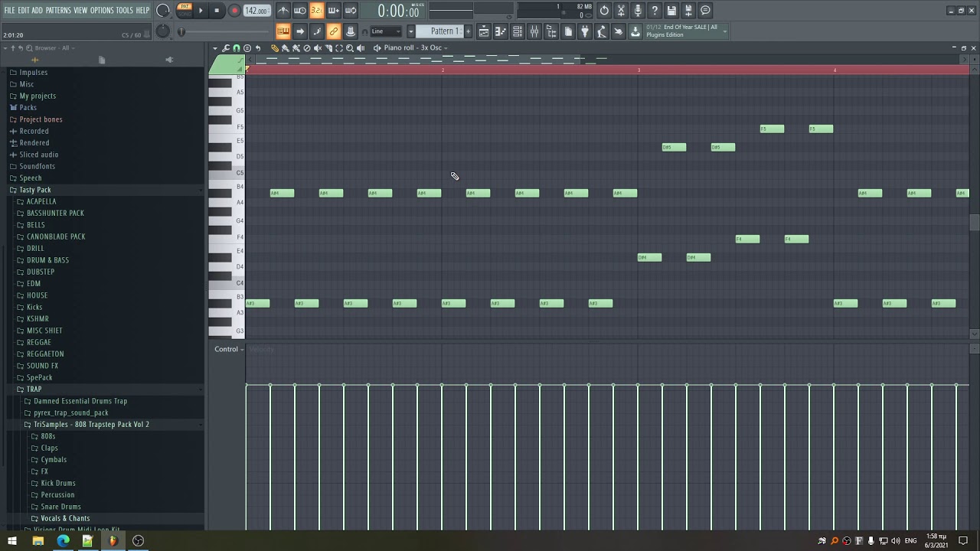Open the Line snap dropdown
This screenshot has height=551, width=980.
click(x=386, y=31)
